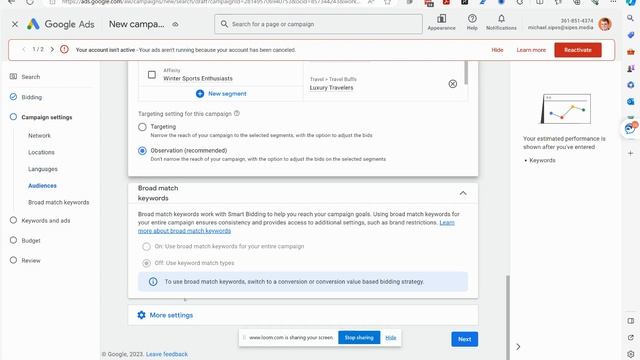Add a sidebar app with plus icon
Screen dimensions: 640x360
[x=631, y=153]
